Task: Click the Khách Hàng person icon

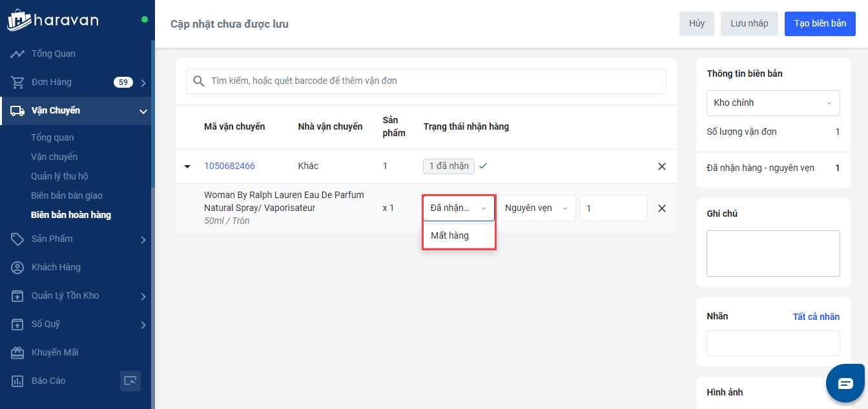Action: [17, 267]
